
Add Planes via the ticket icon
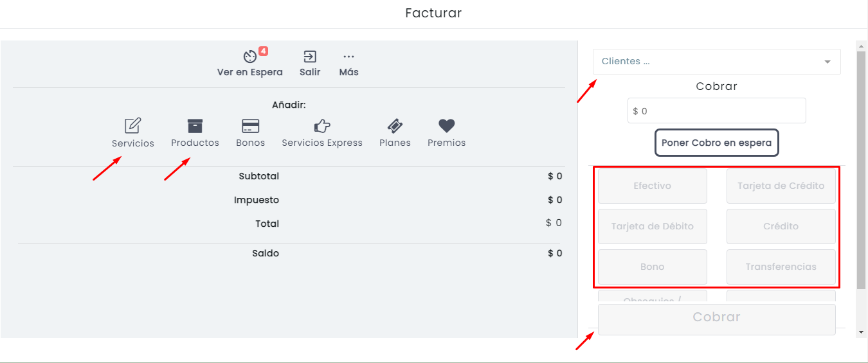tap(395, 125)
